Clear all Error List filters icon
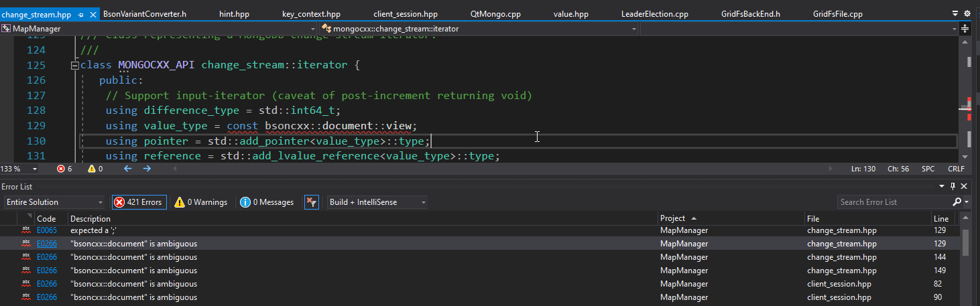The width and height of the screenshot is (980, 306). tap(311, 202)
